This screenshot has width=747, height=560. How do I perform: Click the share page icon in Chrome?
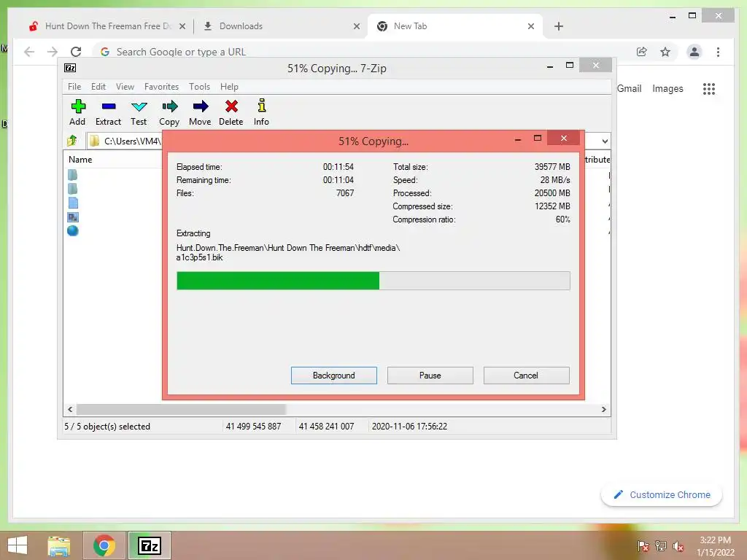pos(642,52)
